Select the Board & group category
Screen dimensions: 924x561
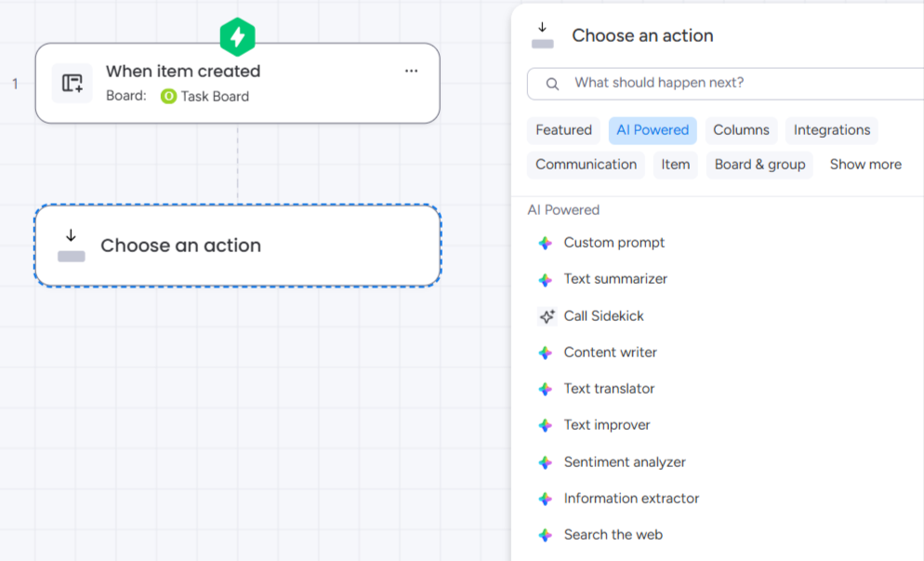point(759,165)
